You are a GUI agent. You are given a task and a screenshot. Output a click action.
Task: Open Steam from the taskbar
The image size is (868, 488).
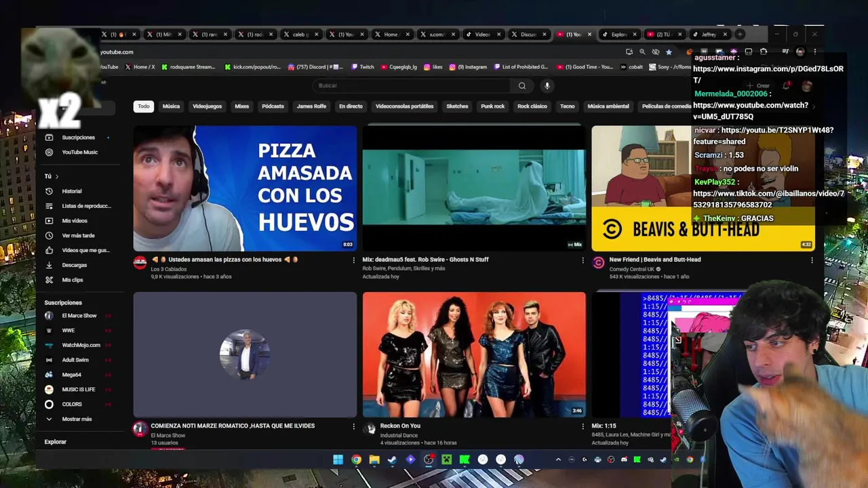tap(392, 460)
